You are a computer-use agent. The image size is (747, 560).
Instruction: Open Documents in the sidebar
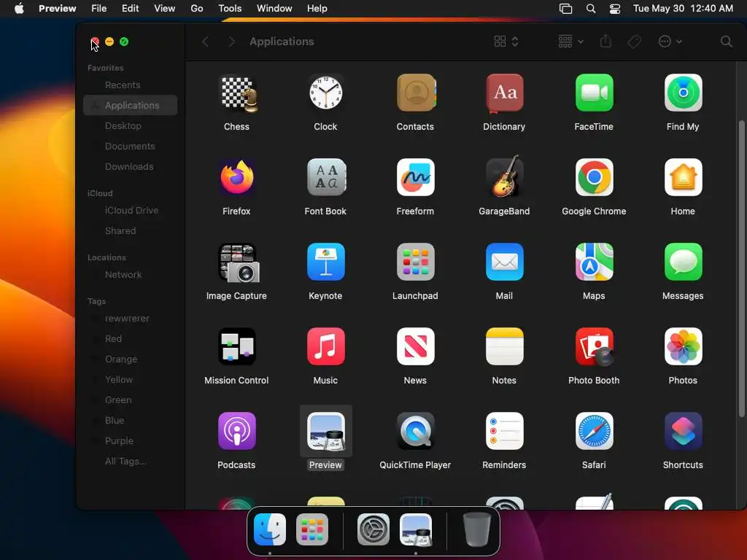(x=130, y=146)
